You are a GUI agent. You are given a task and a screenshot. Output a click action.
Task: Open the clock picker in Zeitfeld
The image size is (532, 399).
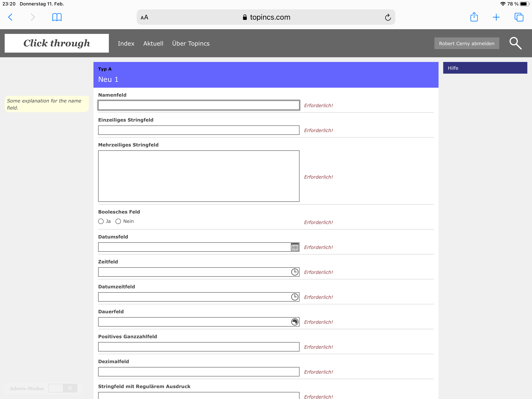click(295, 272)
